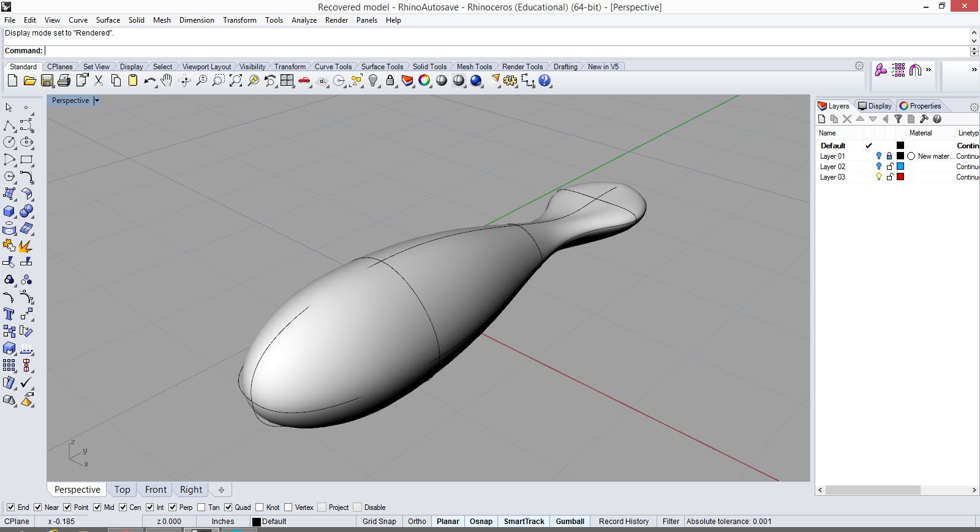Viewport: 980px width, 532px height.
Task: Toggle Layer 01 lock icon
Action: pos(890,156)
